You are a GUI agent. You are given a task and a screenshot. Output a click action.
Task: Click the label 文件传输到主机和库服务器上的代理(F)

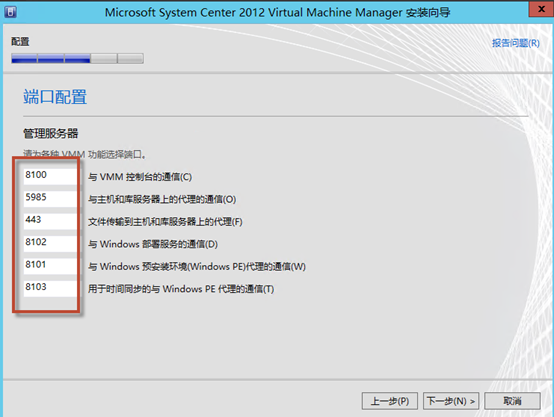click(x=165, y=222)
